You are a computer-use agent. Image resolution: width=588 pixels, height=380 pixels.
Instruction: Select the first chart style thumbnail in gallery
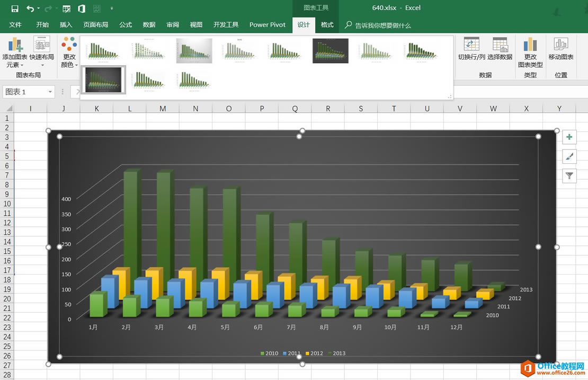tap(103, 50)
